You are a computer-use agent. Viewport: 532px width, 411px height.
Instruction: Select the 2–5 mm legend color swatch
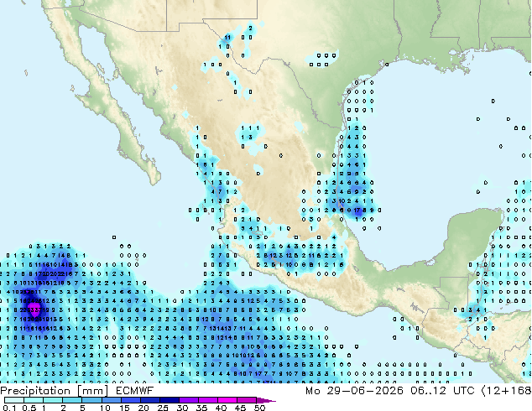[72, 400]
